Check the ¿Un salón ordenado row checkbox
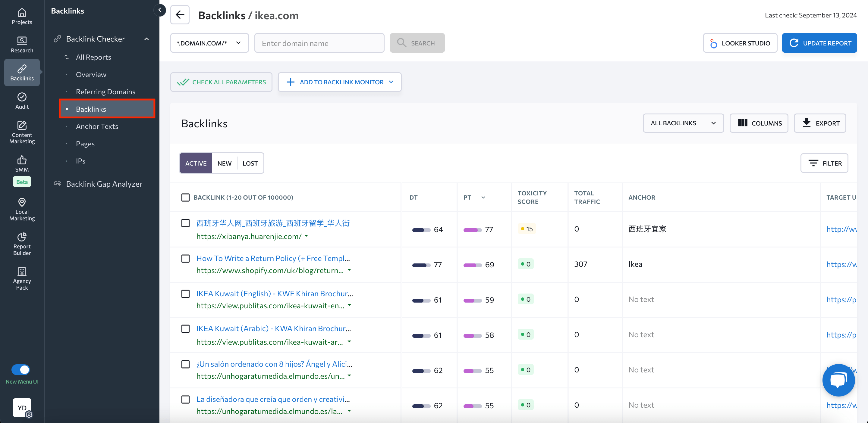This screenshot has width=868, height=423. pyautogui.click(x=185, y=364)
